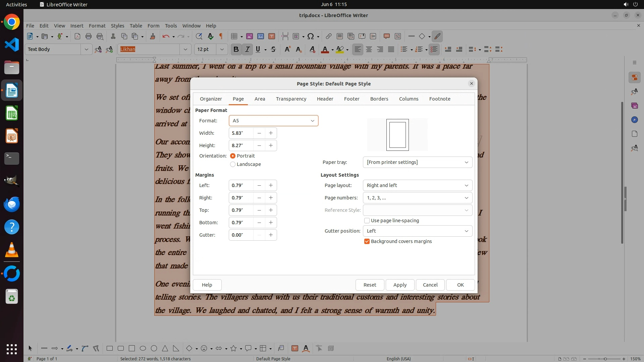Image resolution: width=644 pixels, height=362 pixels.
Task: Switch to the Borders tab
Action: tap(379, 99)
